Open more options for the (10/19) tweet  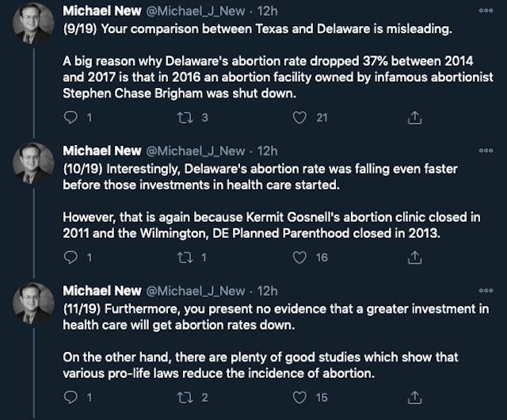[486, 151]
